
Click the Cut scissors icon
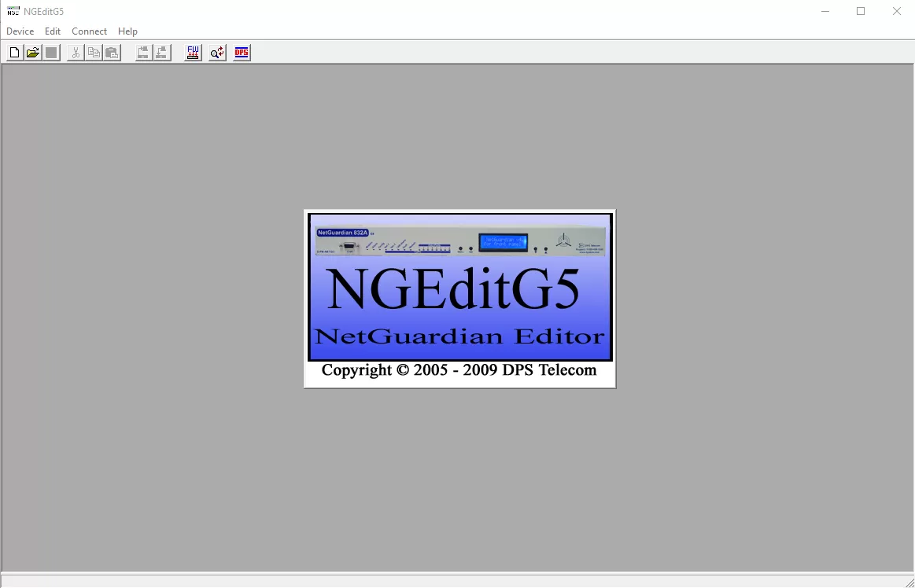click(x=76, y=53)
